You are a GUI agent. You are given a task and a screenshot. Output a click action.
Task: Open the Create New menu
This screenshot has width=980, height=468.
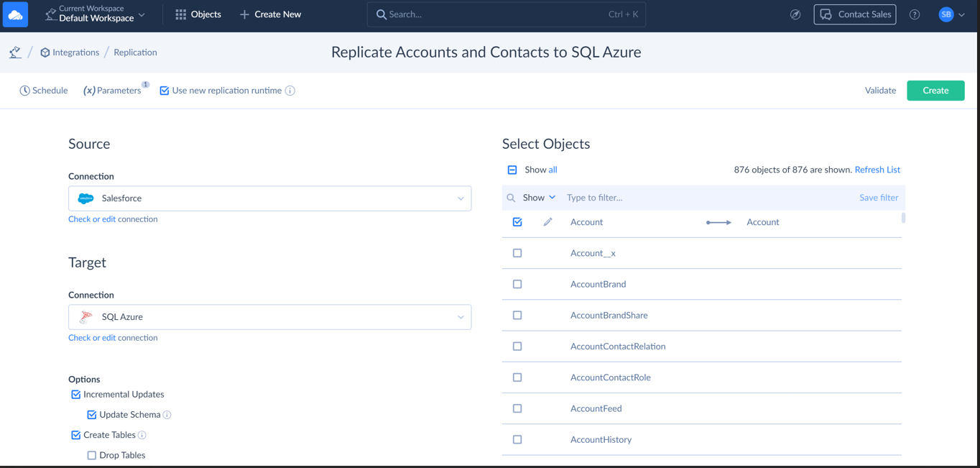tap(270, 14)
